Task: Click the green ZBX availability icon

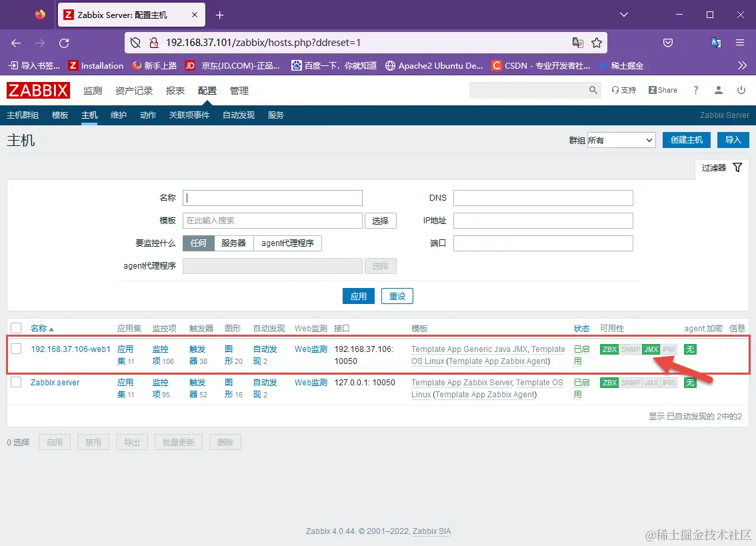Action: [x=609, y=348]
